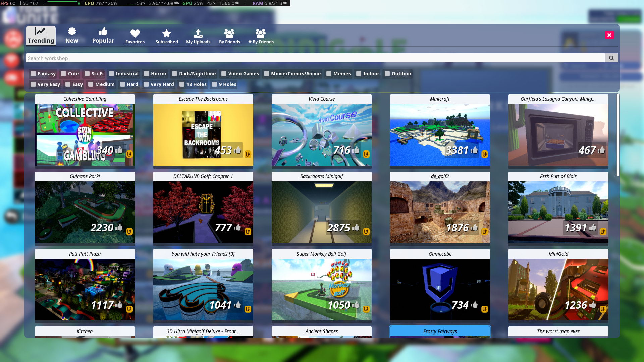Click the thumbs-up icon on Minicraft
Viewport: 644px width, 362px height.
pos(474,150)
